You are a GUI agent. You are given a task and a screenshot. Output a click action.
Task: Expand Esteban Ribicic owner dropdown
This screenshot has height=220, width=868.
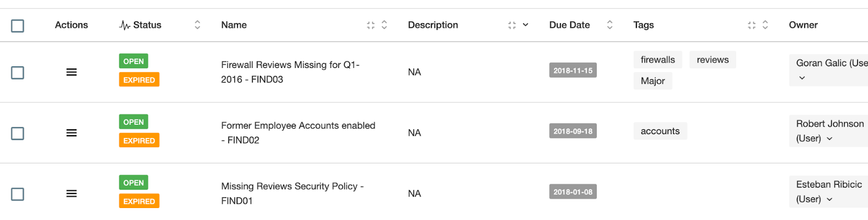pyautogui.click(x=829, y=200)
